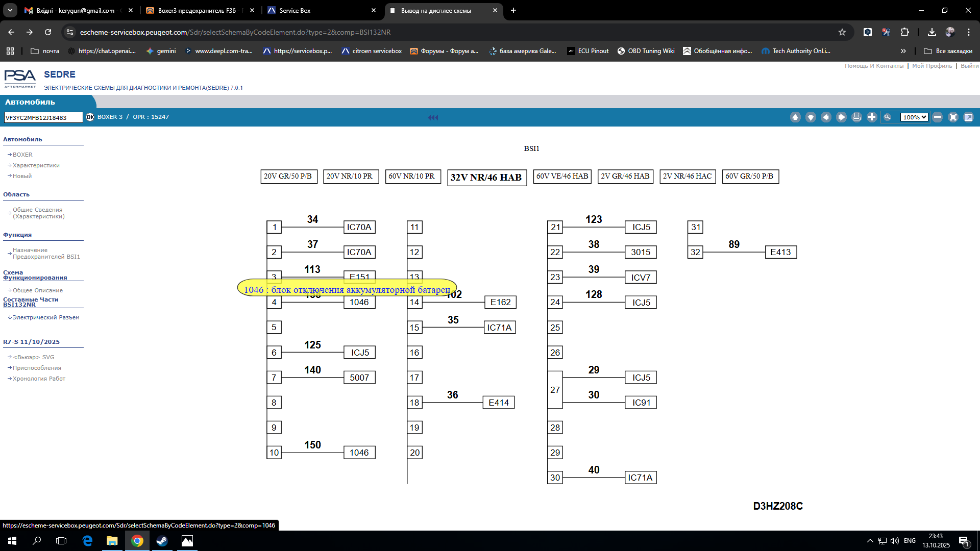980x551 pixels.
Task: Click the zoom in plus icon
Action: pyautogui.click(x=872, y=117)
